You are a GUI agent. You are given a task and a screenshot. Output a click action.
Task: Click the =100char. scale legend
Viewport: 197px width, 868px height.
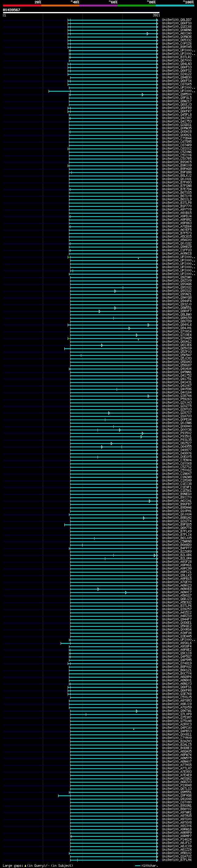click(147, 865)
